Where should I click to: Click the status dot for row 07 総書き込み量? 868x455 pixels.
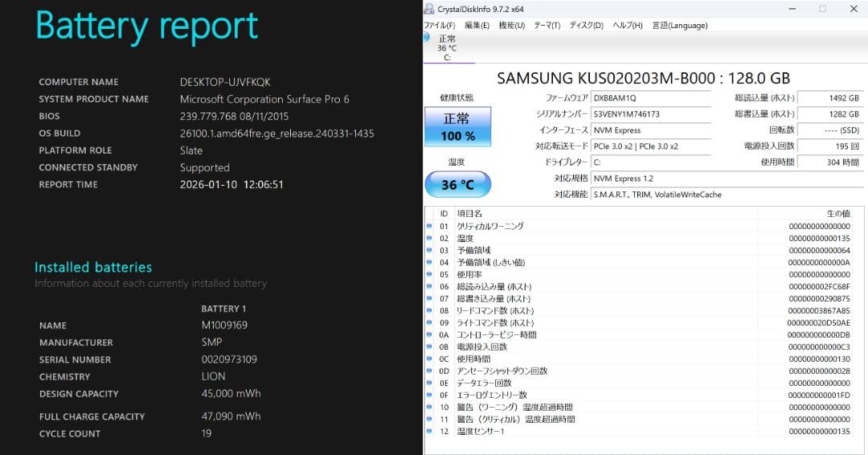pos(429,298)
